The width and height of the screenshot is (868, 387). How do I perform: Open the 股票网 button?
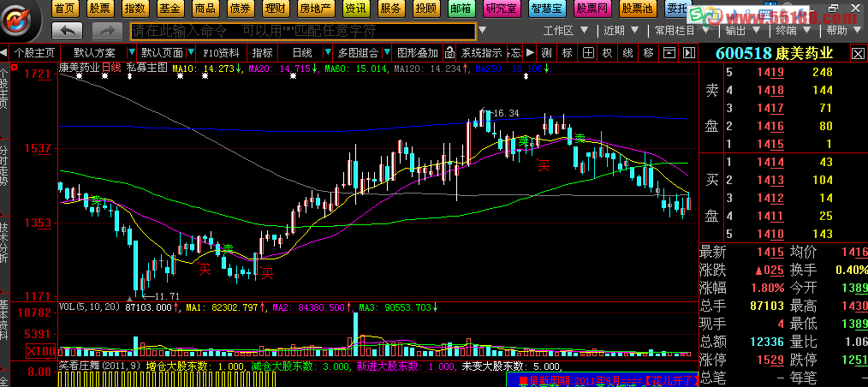[x=592, y=8]
